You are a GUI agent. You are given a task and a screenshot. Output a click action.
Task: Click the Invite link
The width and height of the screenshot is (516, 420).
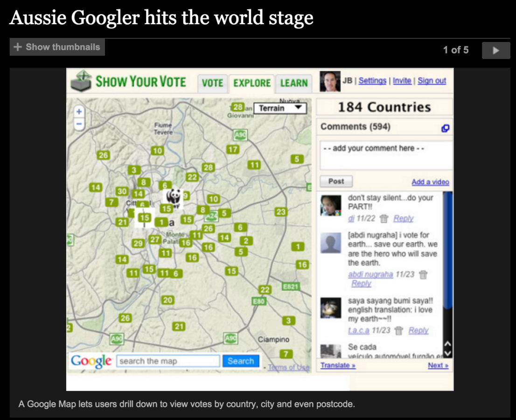pos(402,81)
